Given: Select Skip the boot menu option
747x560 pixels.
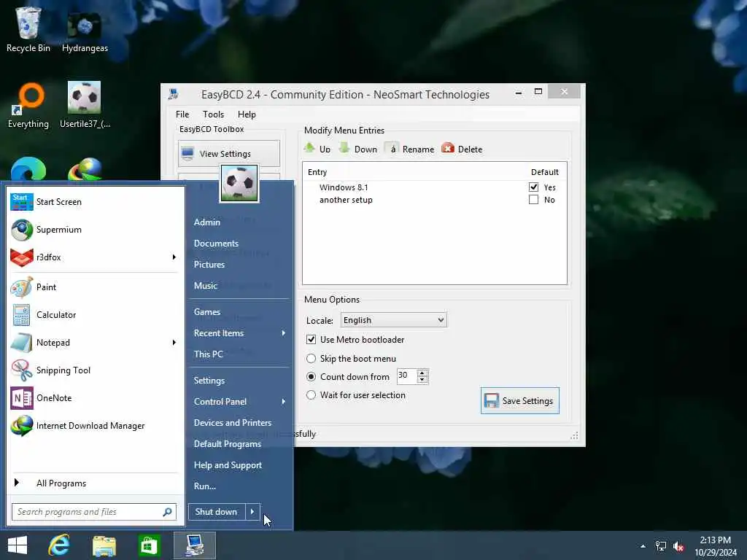Looking at the screenshot, I should click(x=311, y=359).
